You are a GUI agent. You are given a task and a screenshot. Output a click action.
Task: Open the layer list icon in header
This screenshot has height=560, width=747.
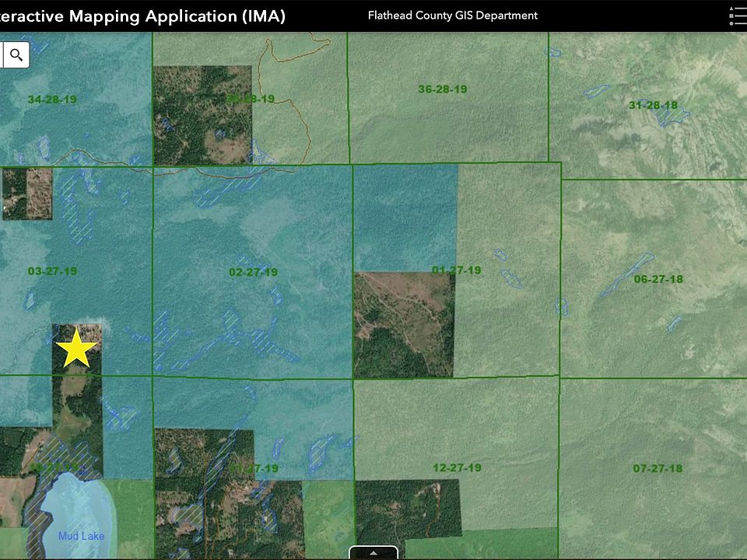(x=737, y=16)
